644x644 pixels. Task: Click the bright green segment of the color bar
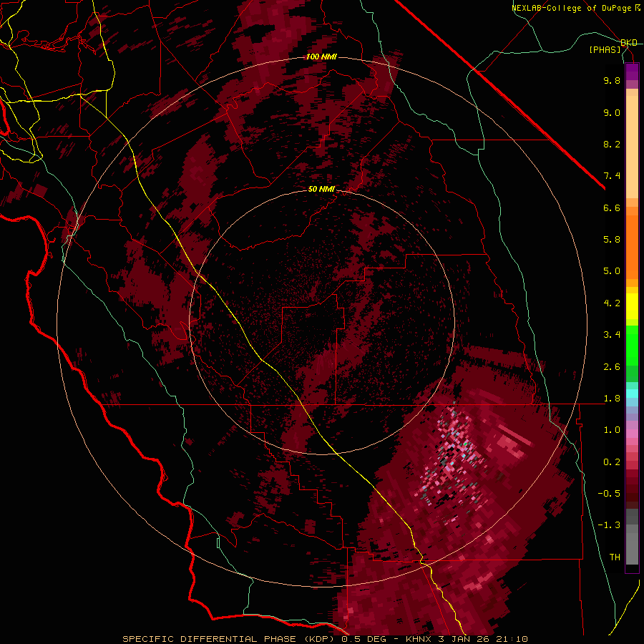[632, 346]
